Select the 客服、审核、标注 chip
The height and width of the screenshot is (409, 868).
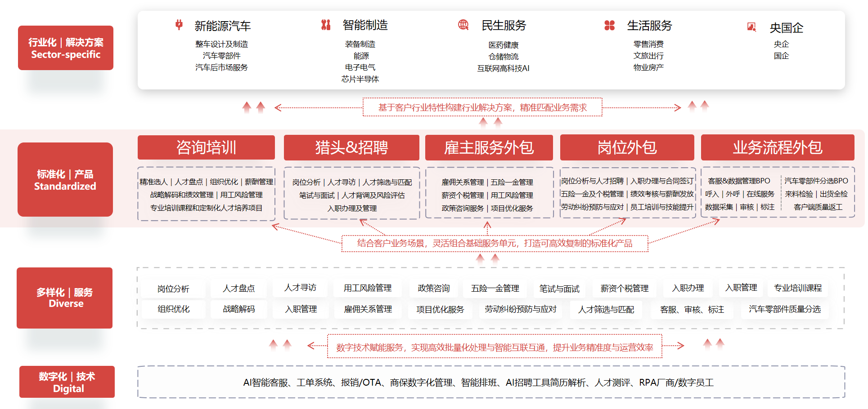pyautogui.click(x=692, y=310)
